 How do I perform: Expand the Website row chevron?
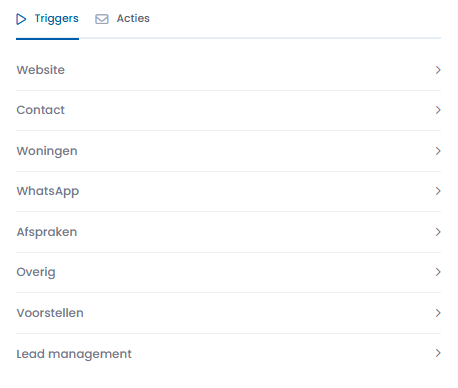click(438, 70)
